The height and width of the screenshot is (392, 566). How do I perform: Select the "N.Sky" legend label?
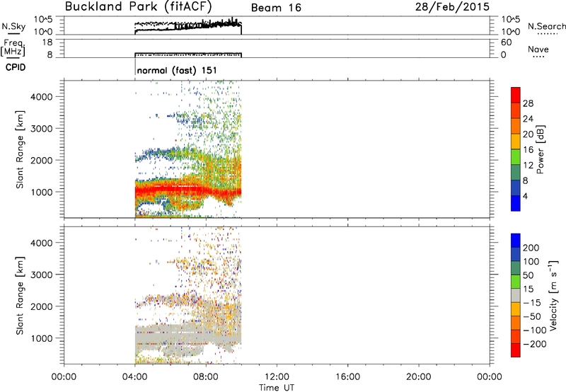pos(13,27)
